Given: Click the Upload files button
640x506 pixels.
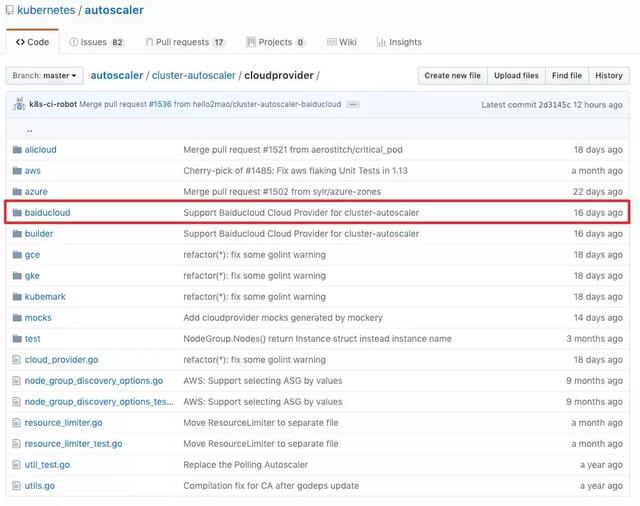Looking at the screenshot, I should tap(516, 76).
